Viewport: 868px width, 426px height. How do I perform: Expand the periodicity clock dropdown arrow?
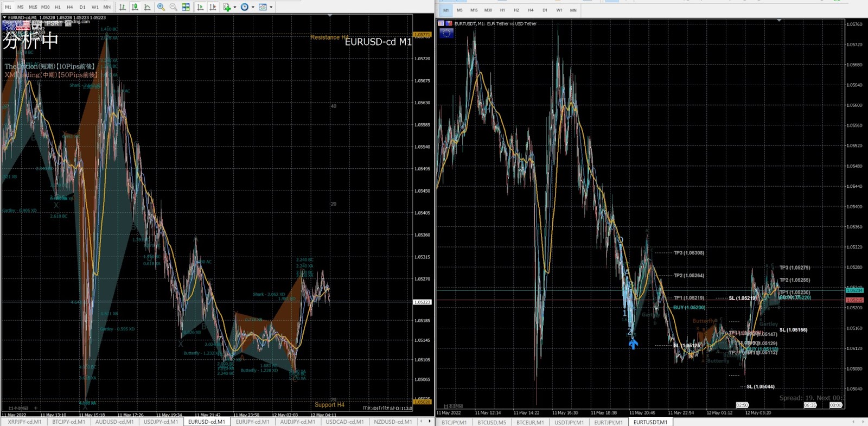tap(253, 7)
